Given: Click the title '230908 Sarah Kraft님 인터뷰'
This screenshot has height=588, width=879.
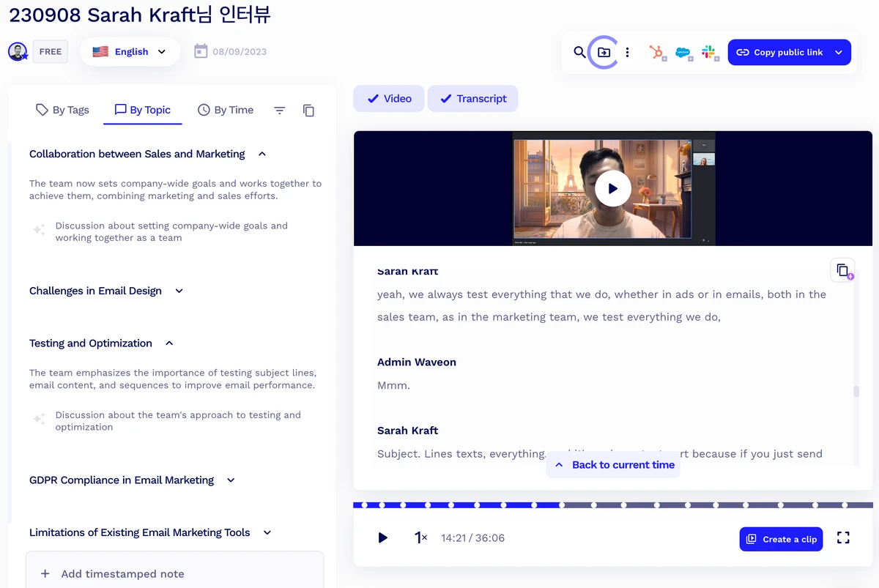Looking at the screenshot, I should coord(140,14).
